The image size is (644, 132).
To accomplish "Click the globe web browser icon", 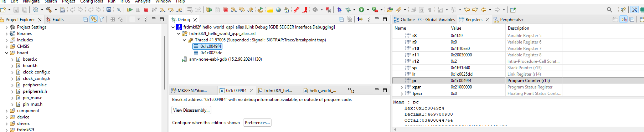I will click(279, 10).
